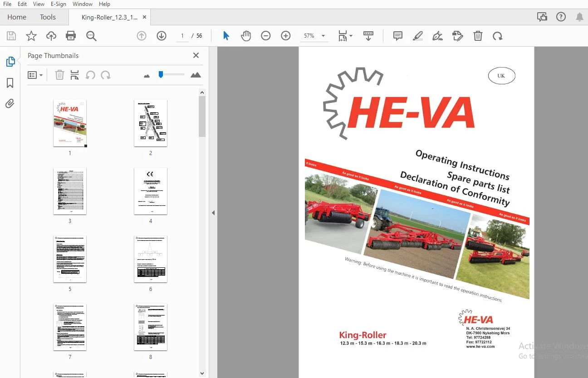Select page 2 thumbnail
This screenshot has height=378, width=588.
tap(151, 123)
